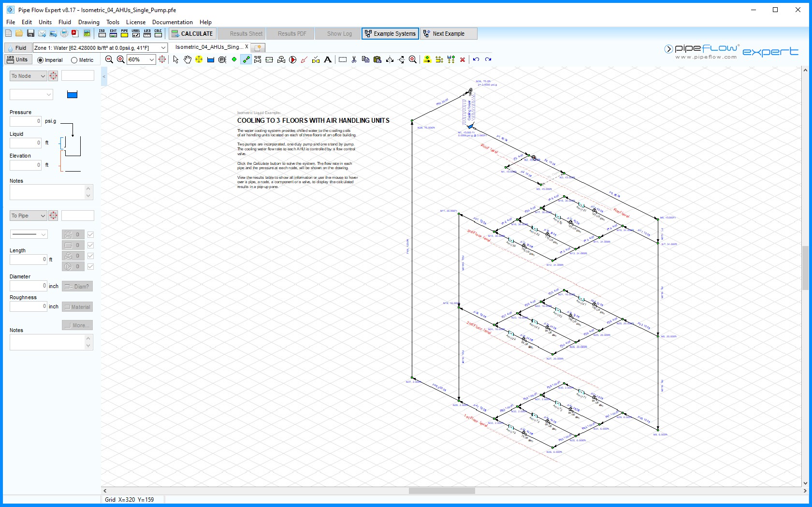Open the Documentation menu
Viewport: 812px width, 507px height.
pos(173,22)
